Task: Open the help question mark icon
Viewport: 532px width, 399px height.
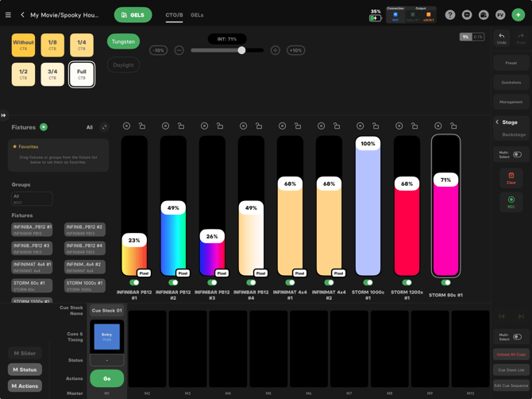Action: click(450, 15)
